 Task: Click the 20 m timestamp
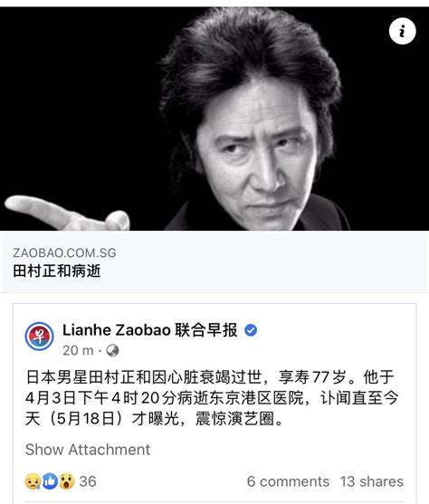78,350
